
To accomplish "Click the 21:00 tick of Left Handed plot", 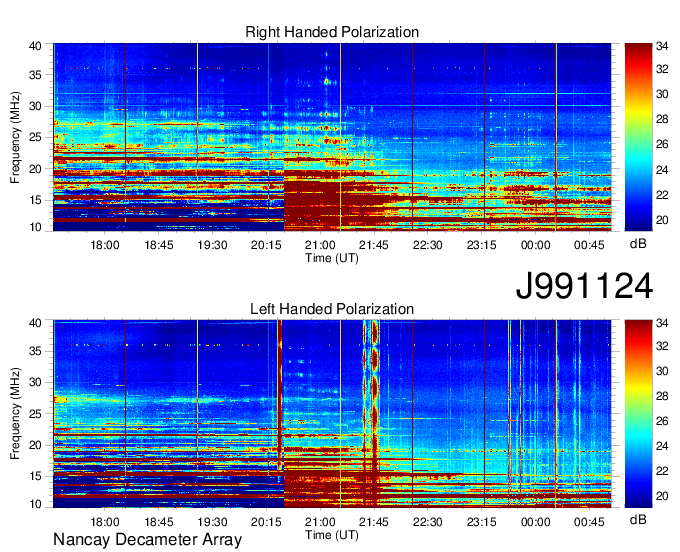I will coord(320,522).
